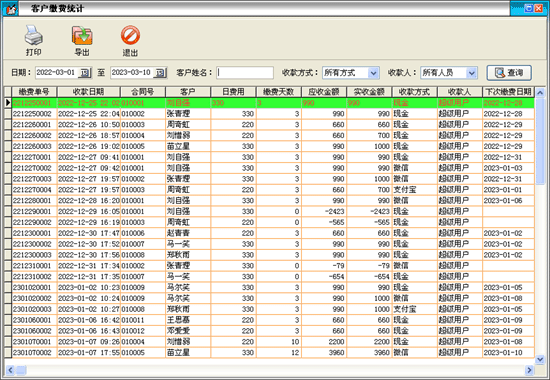Sort by 收款日期 column header
550x380 pixels.
click(x=88, y=92)
